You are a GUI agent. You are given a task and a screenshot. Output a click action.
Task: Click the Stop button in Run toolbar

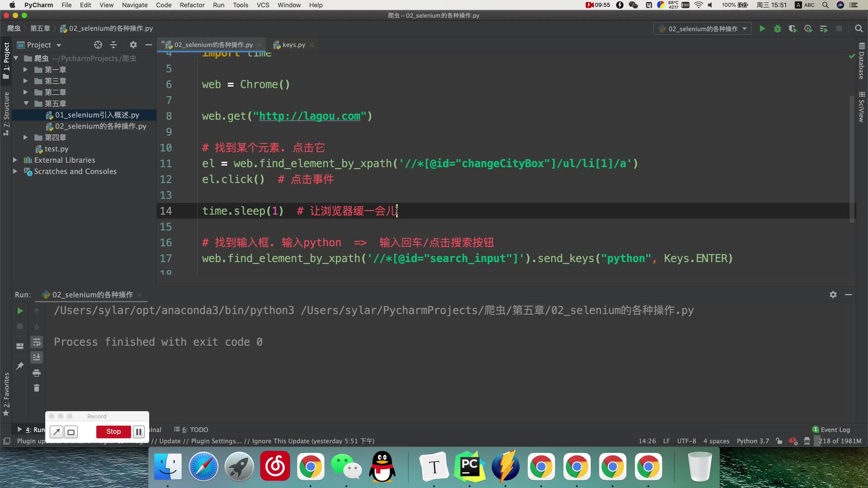click(19, 326)
